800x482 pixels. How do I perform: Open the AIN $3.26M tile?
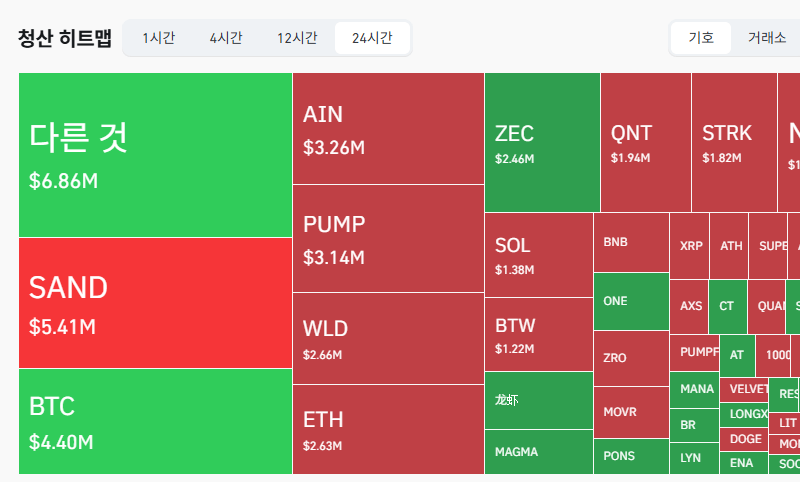[x=388, y=129]
